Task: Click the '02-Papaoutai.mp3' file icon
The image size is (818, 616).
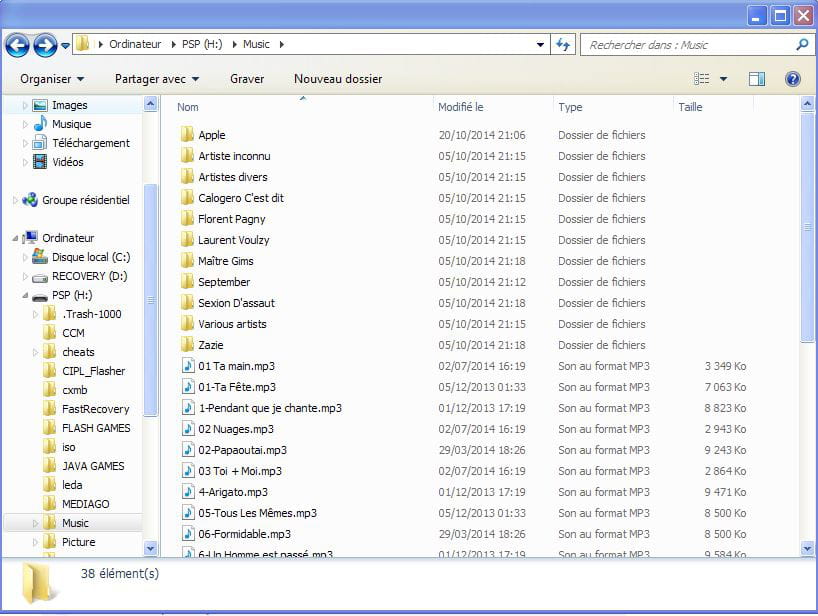Action: [x=188, y=450]
